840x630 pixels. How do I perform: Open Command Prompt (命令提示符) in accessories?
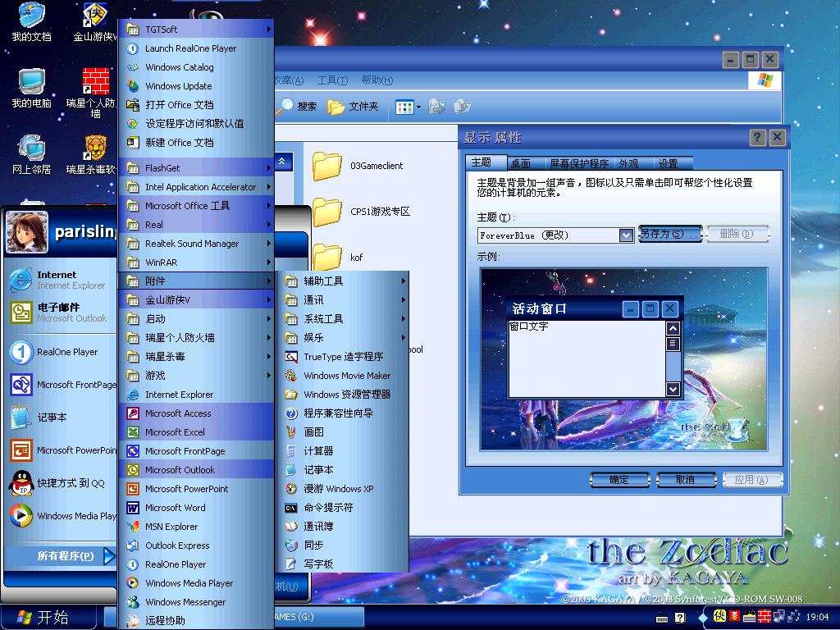tap(343, 507)
